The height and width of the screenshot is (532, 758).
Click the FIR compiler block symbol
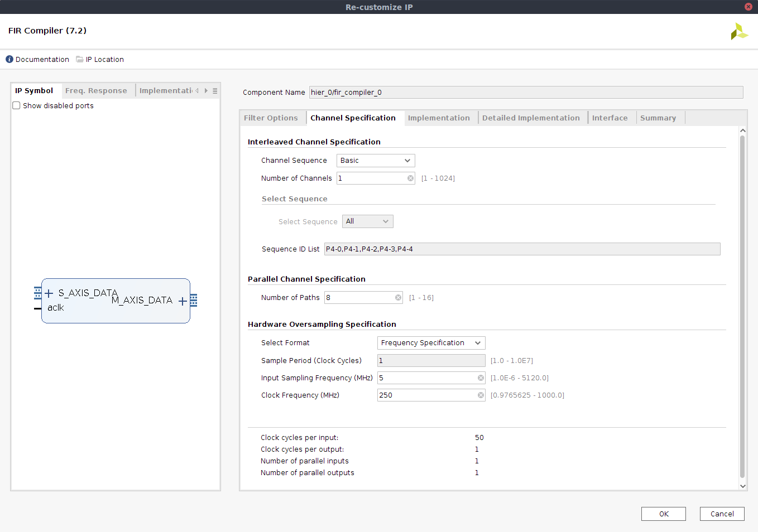(116, 301)
